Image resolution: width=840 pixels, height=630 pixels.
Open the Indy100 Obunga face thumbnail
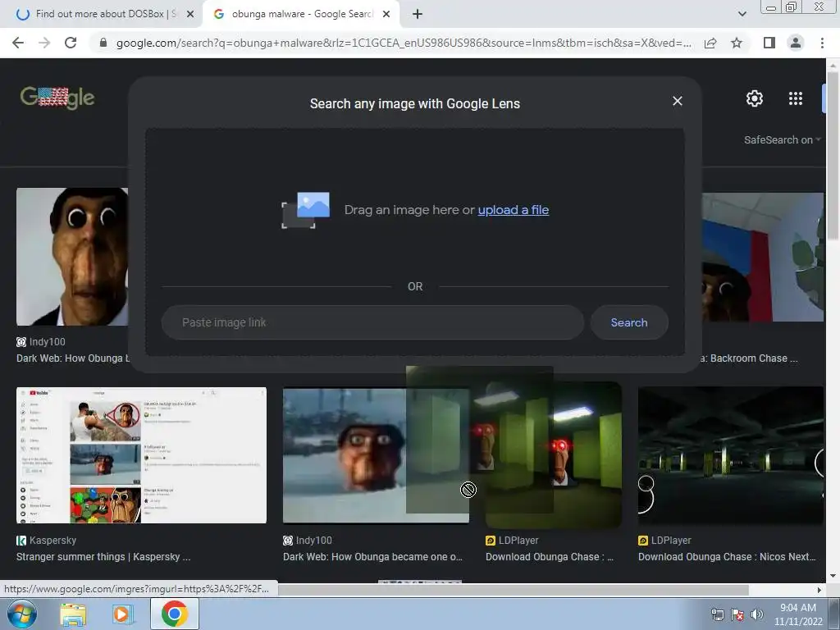[72, 257]
